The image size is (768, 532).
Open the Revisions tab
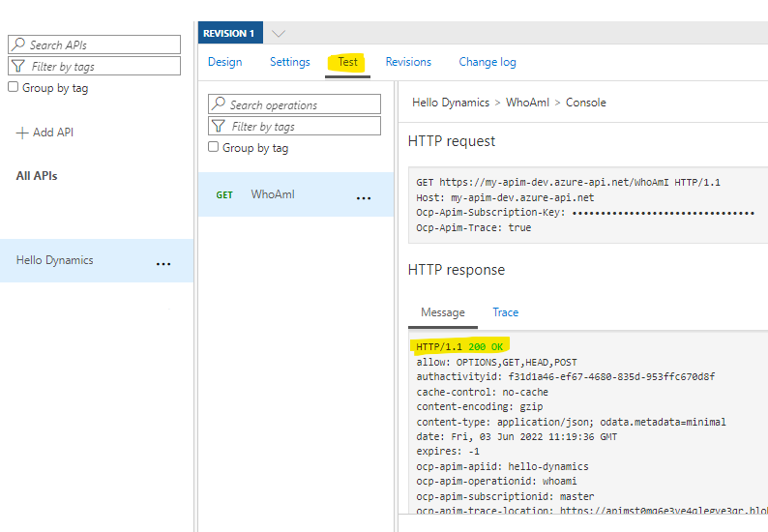pyautogui.click(x=408, y=62)
